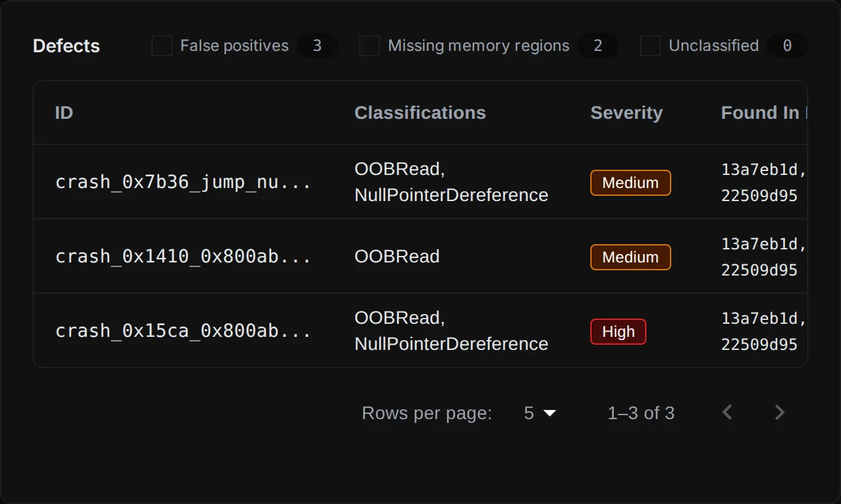841x504 pixels.
Task: Expand the truncated crash_0x7b36 defect ID
Action: (x=183, y=183)
